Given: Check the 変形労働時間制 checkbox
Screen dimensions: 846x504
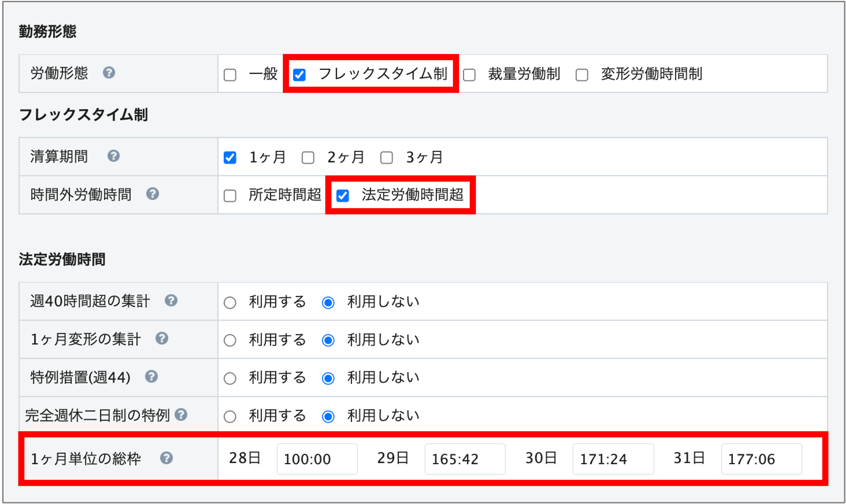Looking at the screenshot, I should (x=582, y=75).
